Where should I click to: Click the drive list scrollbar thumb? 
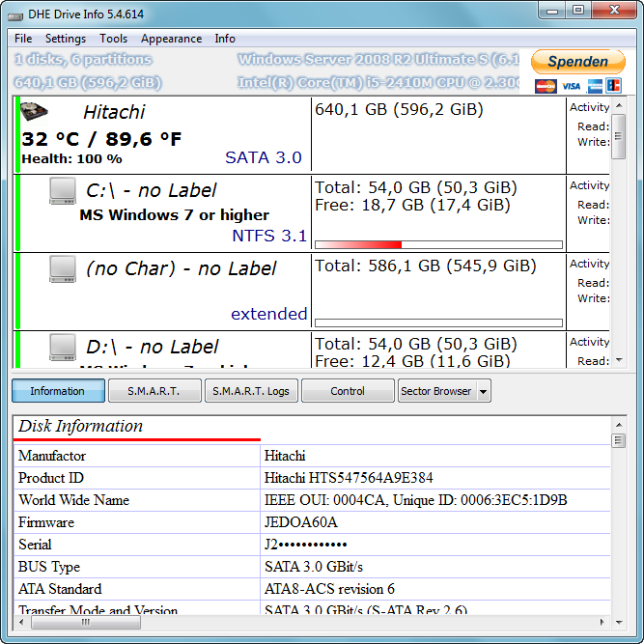pos(619,136)
